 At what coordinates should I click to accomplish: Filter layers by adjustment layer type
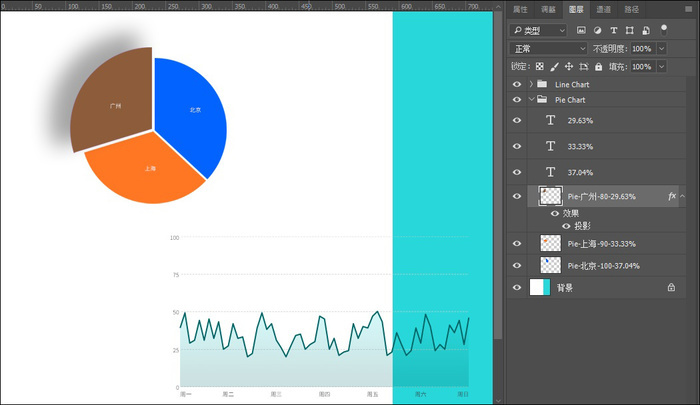tap(597, 30)
